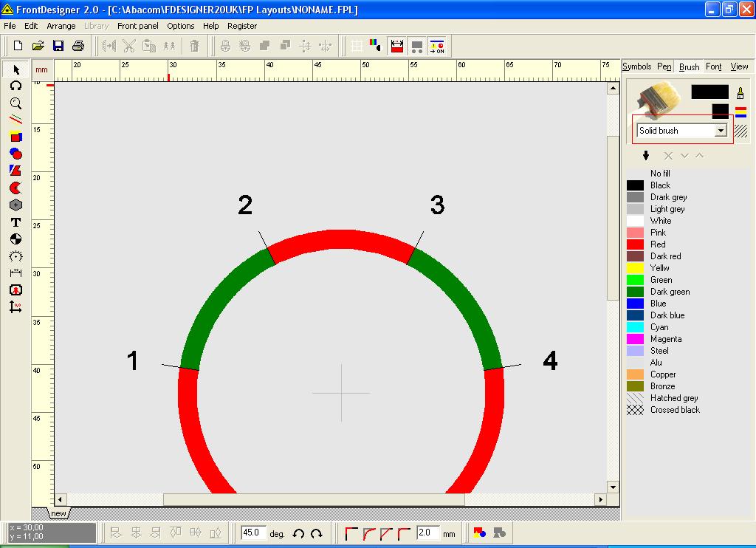Select the arrow pointer tool
This screenshot has height=548, width=756.
click(16, 69)
